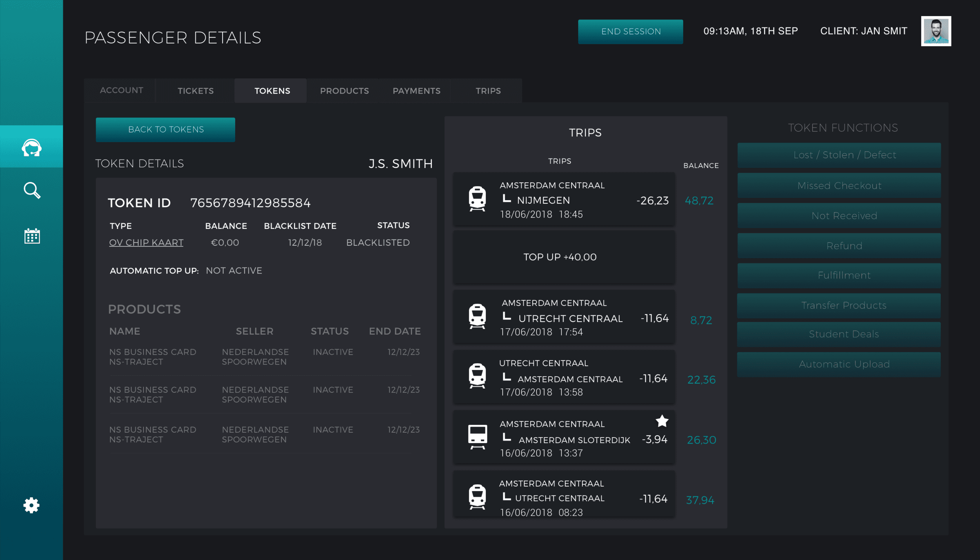Switch to the Account tab
The image size is (980, 560).
(122, 91)
